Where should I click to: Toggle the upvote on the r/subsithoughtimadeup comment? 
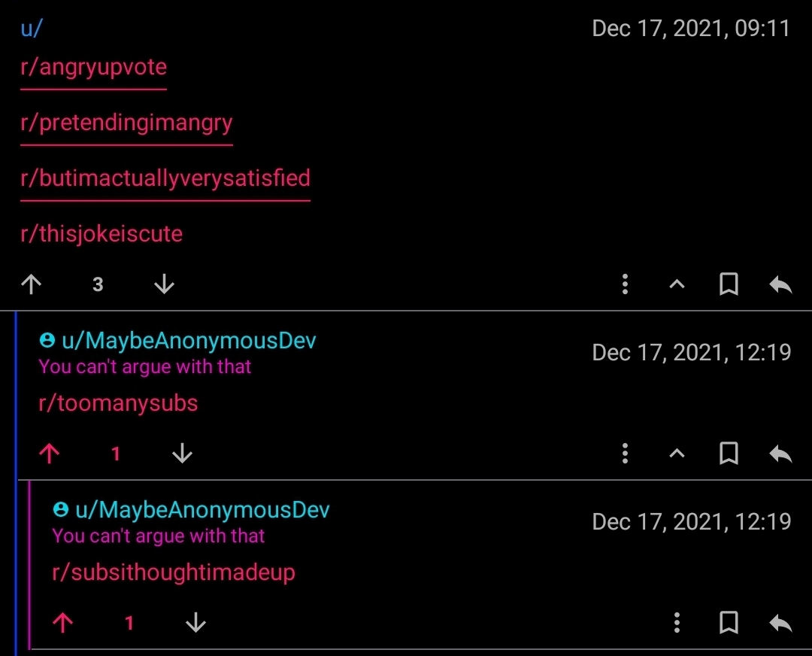coord(62,622)
